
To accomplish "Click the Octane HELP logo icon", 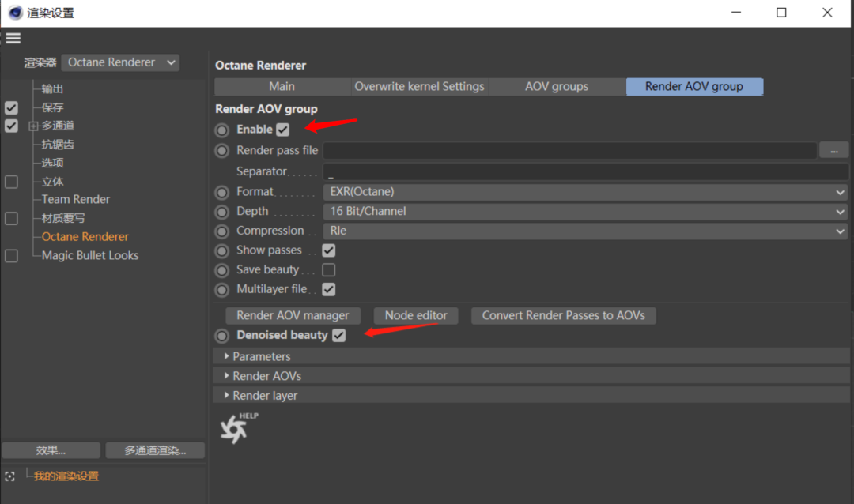I will click(x=239, y=428).
